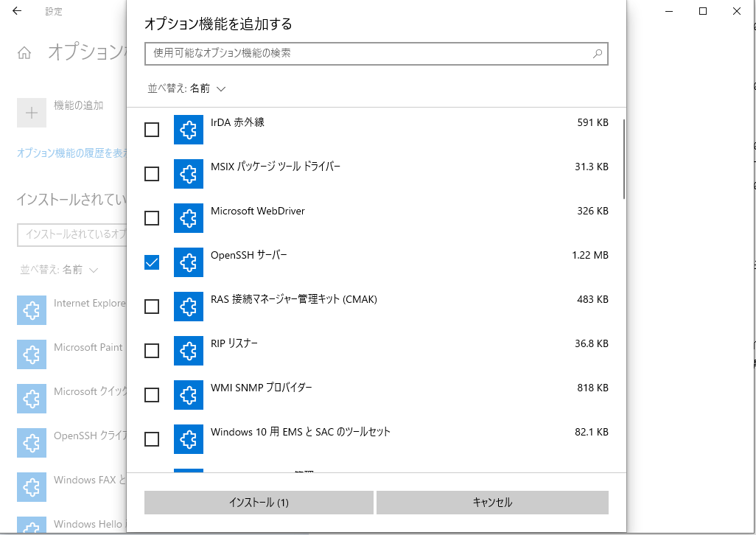The width and height of the screenshot is (756, 535).
Task: Click the 機能の追加 label in Settings
Action: (79, 105)
